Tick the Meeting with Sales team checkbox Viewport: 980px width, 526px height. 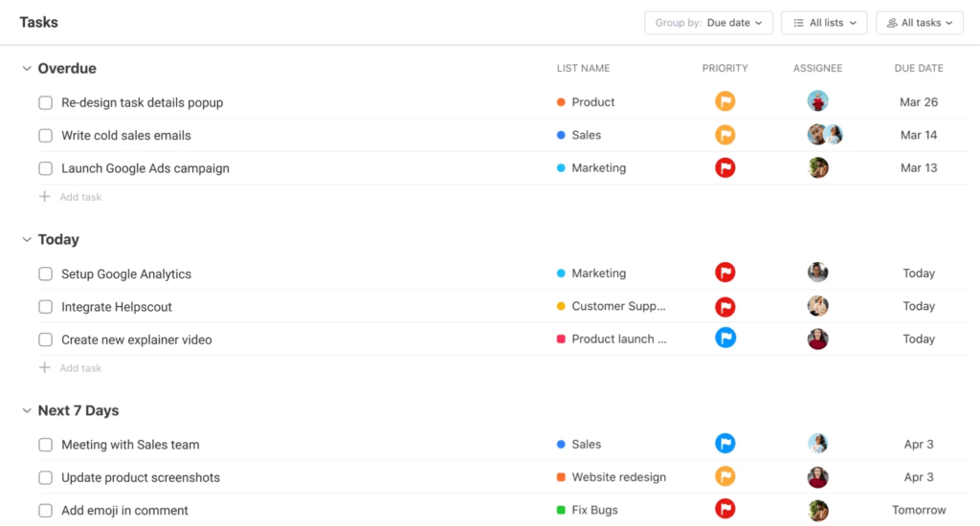[x=46, y=445]
